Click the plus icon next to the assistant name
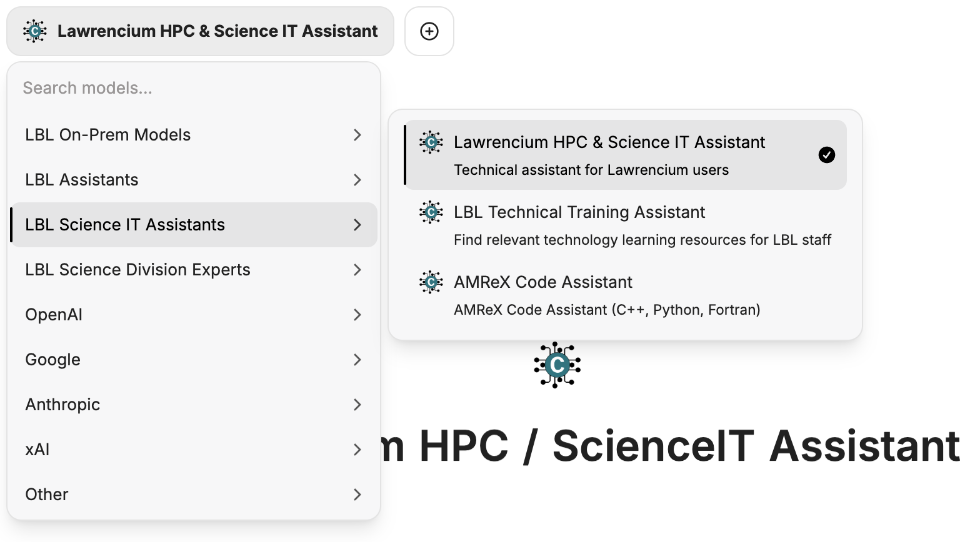The height and width of the screenshot is (542, 980). pos(429,31)
